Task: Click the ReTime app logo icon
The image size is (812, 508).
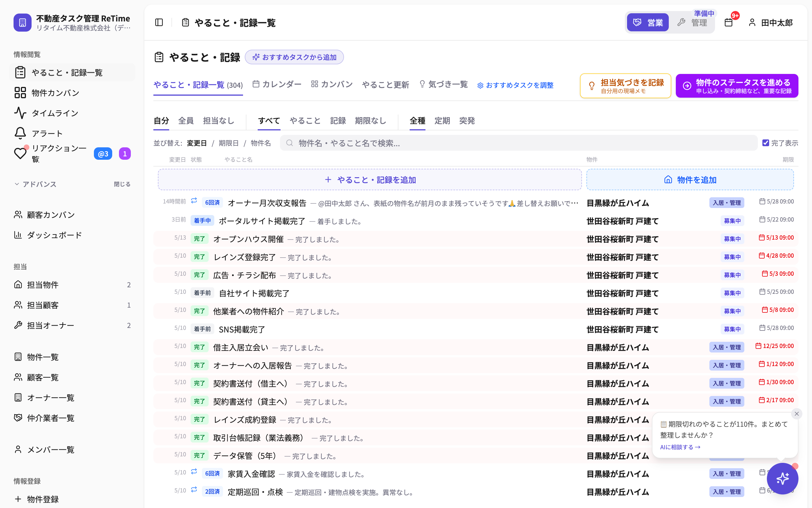Action: [23, 23]
